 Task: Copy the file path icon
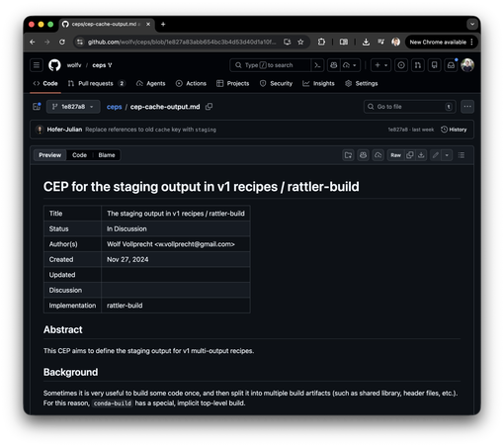(x=209, y=107)
